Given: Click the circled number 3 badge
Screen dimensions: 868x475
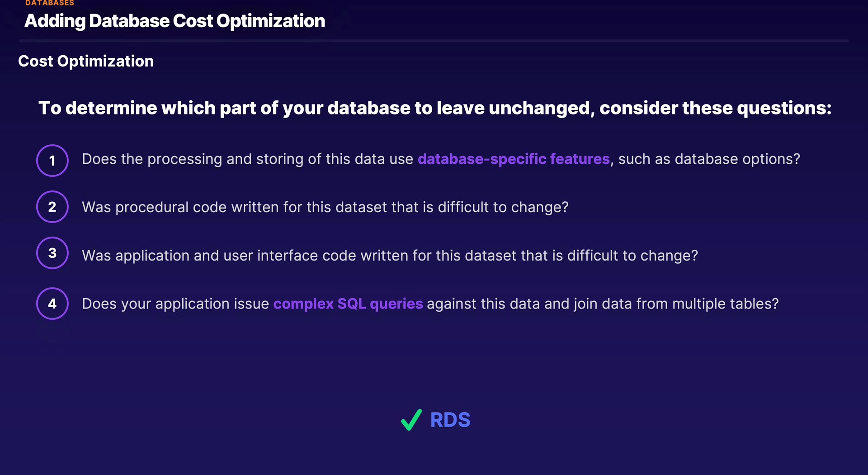Looking at the screenshot, I should [52, 253].
